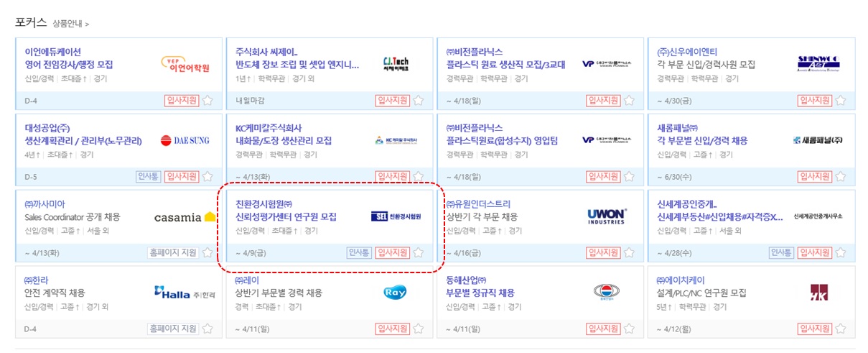Viewport: 868px width, 353px height.
Task: Apply via 입사지원 on ㈜에이치케이 card
Action: pos(814,329)
